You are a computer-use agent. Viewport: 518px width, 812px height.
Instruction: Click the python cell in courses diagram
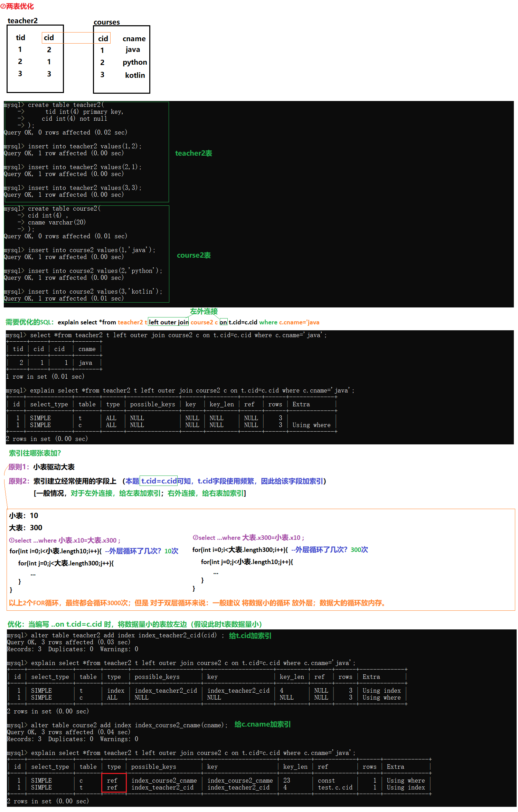[134, 62]
